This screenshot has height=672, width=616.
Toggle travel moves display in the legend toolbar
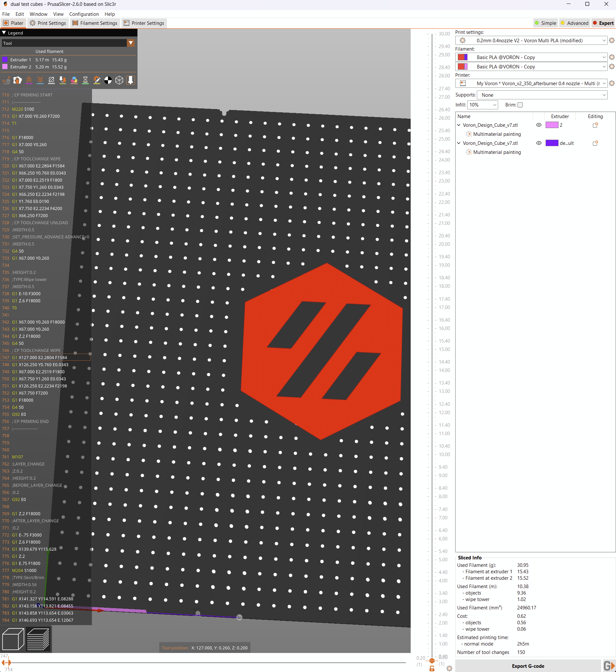pos(6,80)
